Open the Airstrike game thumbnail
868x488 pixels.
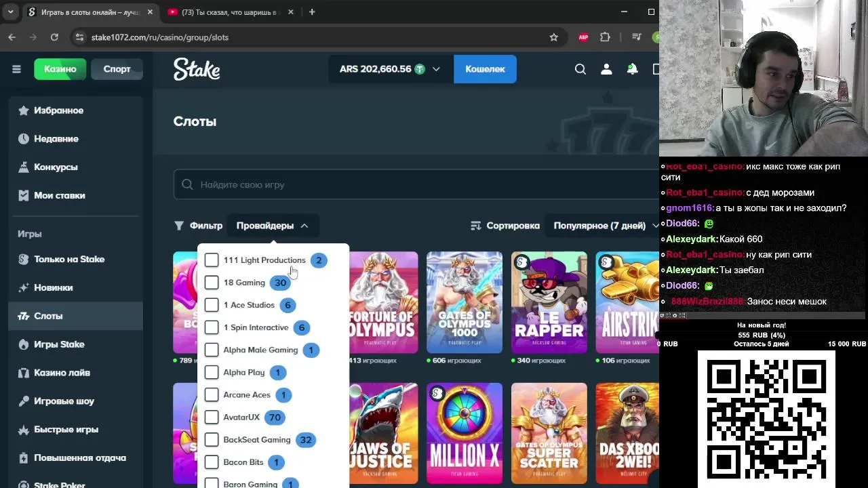tap(627, 302)
